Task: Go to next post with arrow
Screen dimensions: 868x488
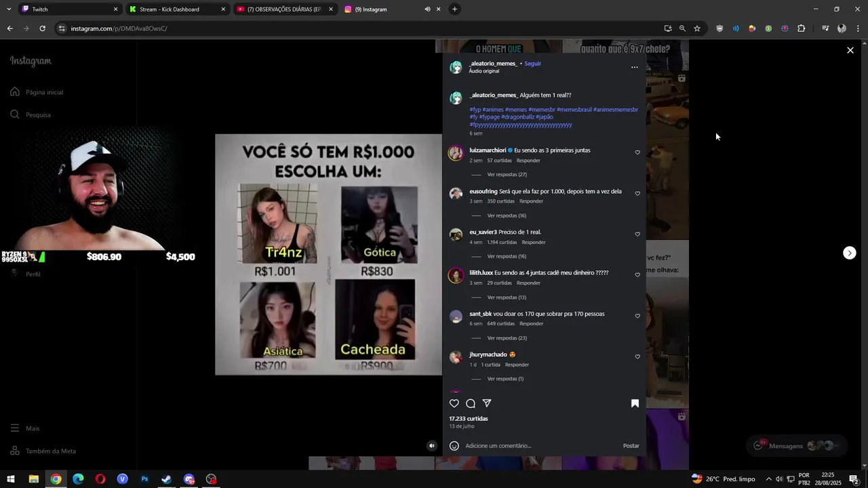Action: (850, 253)
